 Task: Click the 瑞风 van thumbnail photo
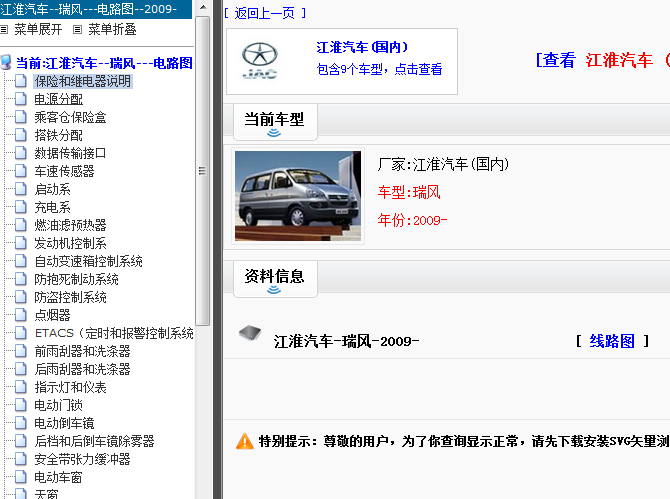(x=298, y=196)
